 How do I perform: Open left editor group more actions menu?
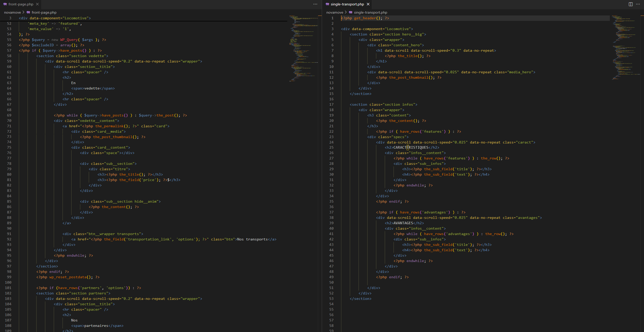(x=315, y=4)
